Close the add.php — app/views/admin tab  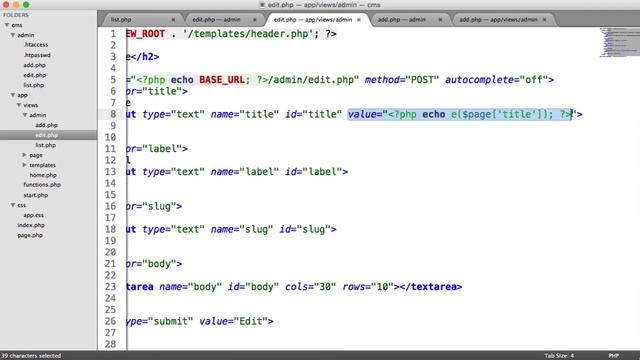coord(544,20)
